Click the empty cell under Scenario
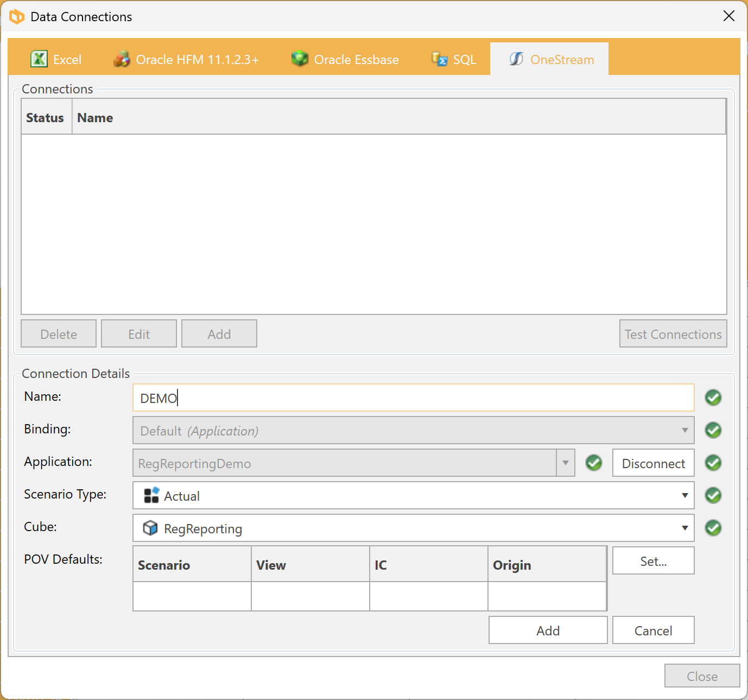748x700 pixels. 192,596
